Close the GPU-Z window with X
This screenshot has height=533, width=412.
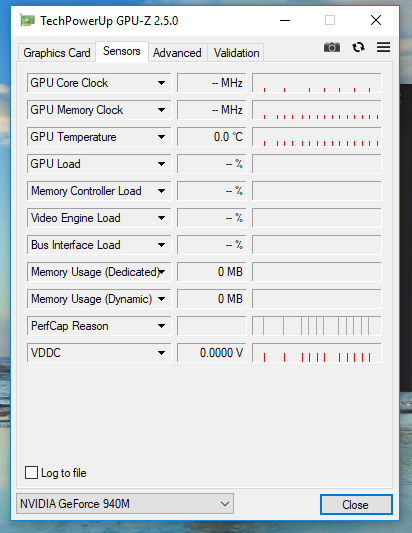coord(376,20)
